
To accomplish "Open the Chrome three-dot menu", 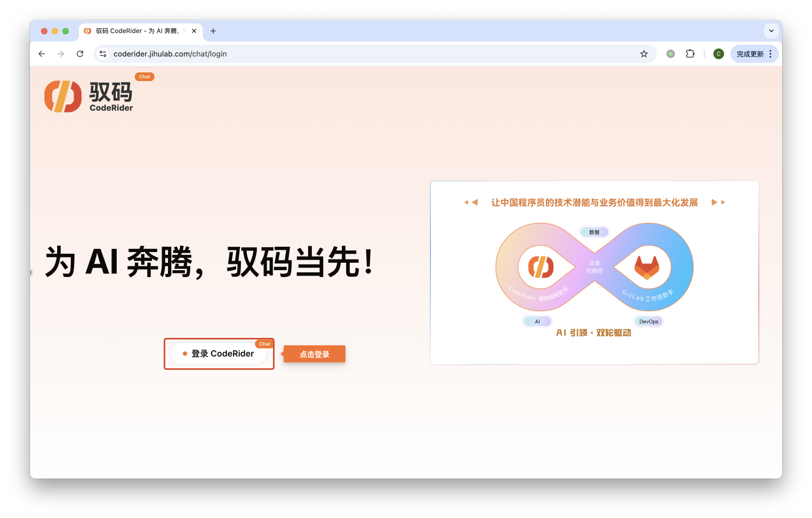I will 770,54.
